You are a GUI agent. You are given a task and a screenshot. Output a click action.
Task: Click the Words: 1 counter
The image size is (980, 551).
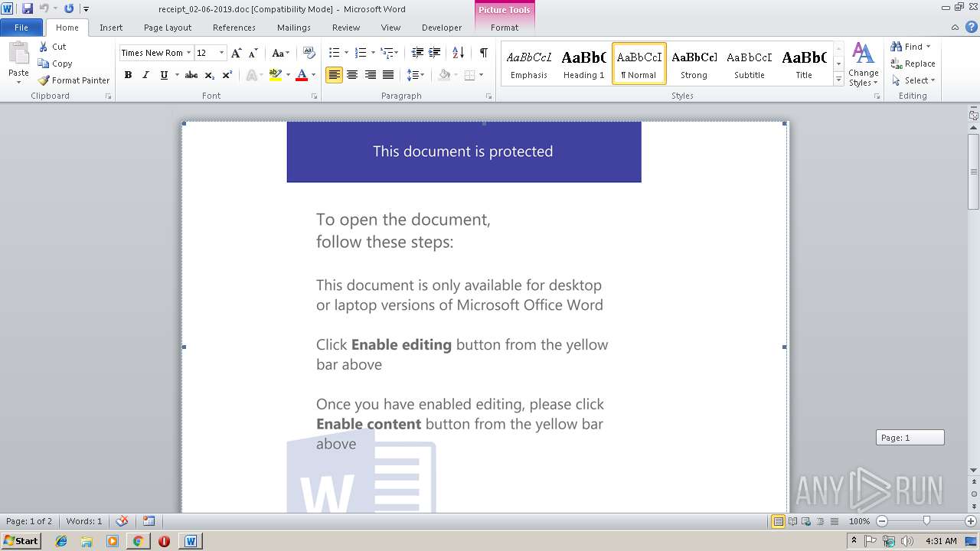click(x=84, y=521)
